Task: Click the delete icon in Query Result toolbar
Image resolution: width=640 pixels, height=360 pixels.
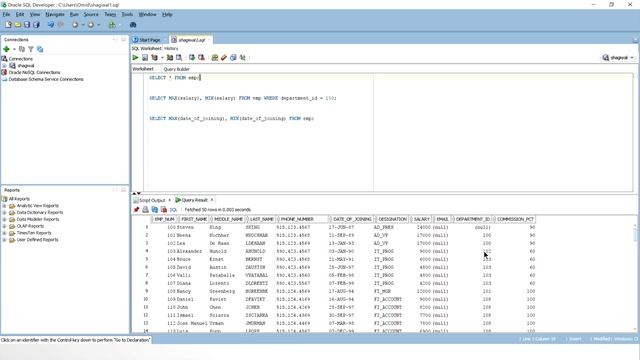Action: (164, 209)
